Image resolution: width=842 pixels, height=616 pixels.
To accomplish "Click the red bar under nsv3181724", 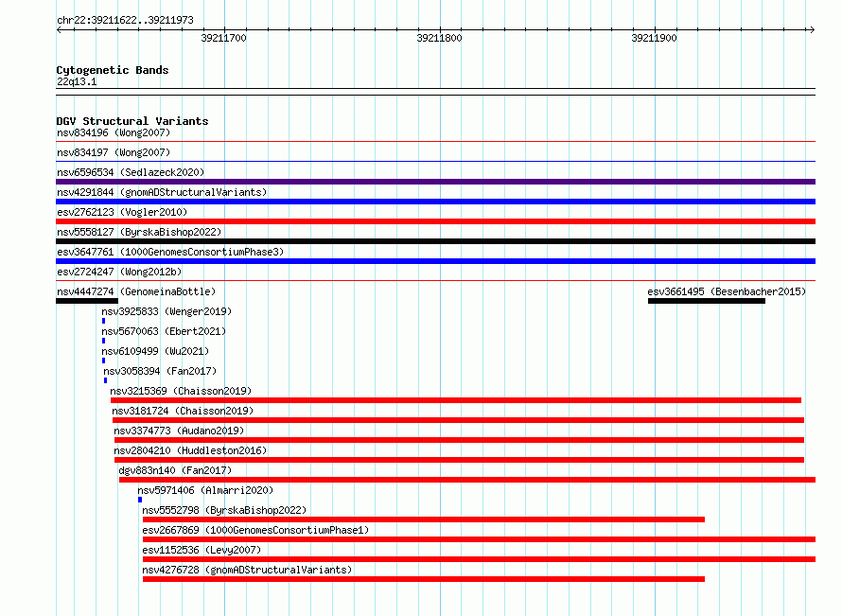I will pos(458,420).
